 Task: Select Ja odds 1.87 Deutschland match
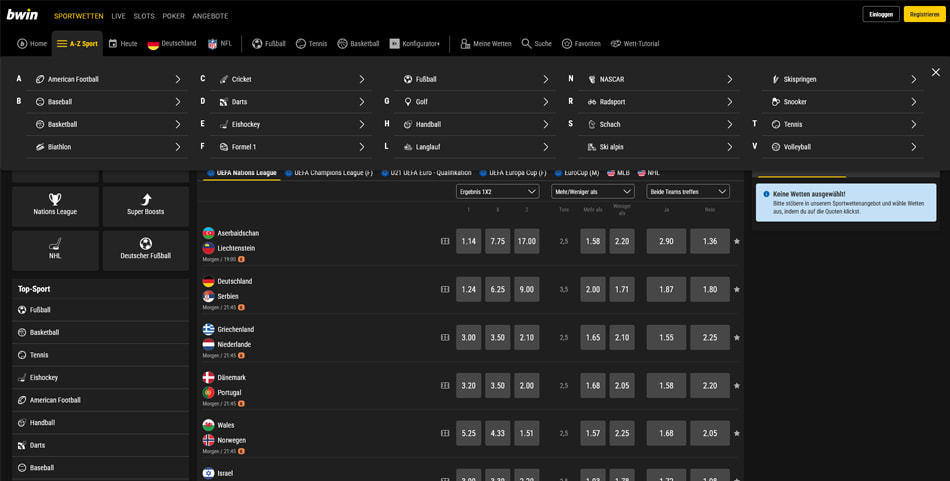666,290
